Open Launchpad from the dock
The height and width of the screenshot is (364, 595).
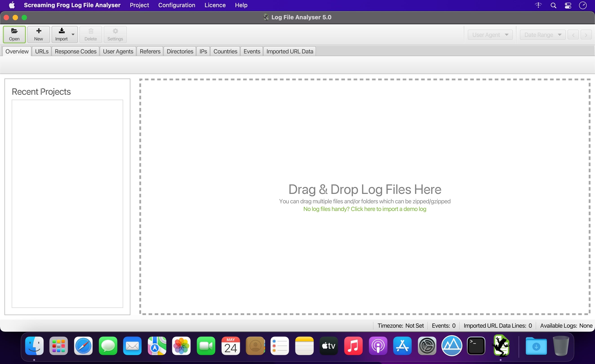(x=59, y=346)
